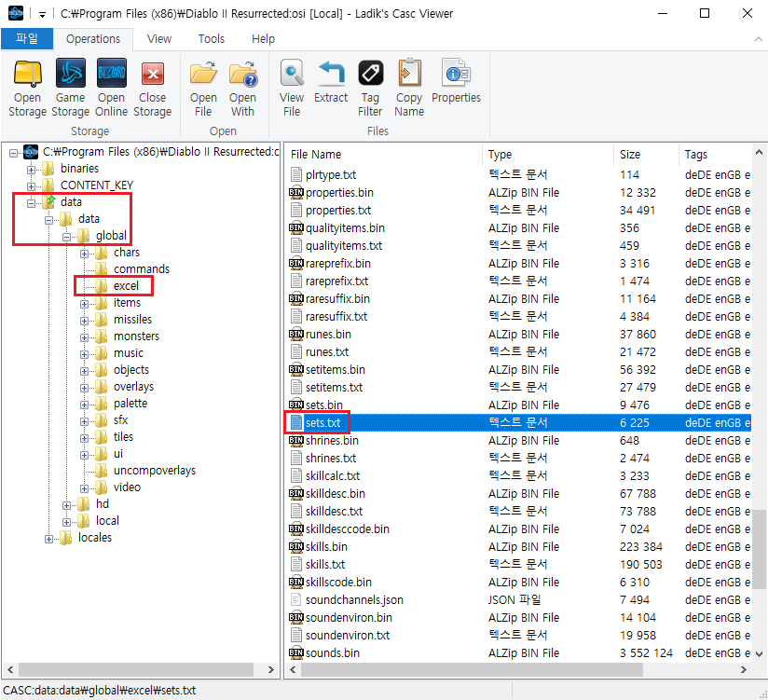Viewport: 768px width, 700px height.
Task: Click the sets.bin BIN icon
Action: [x=295, y=405]
